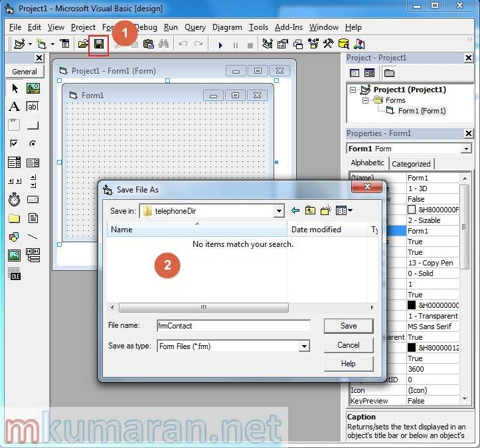Click the Save button in the dialog
This screenshot has height=448, width=480.
[349, 326]
